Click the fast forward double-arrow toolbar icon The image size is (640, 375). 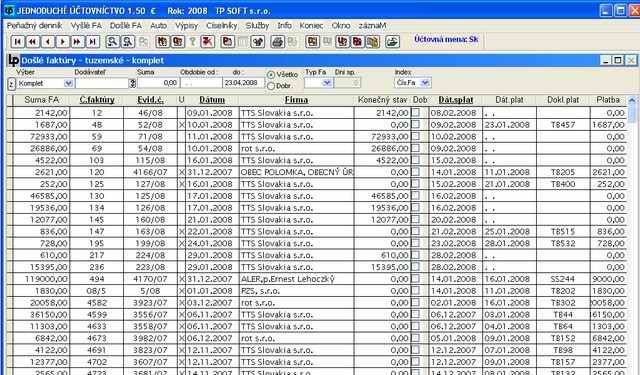click(78, 42)
